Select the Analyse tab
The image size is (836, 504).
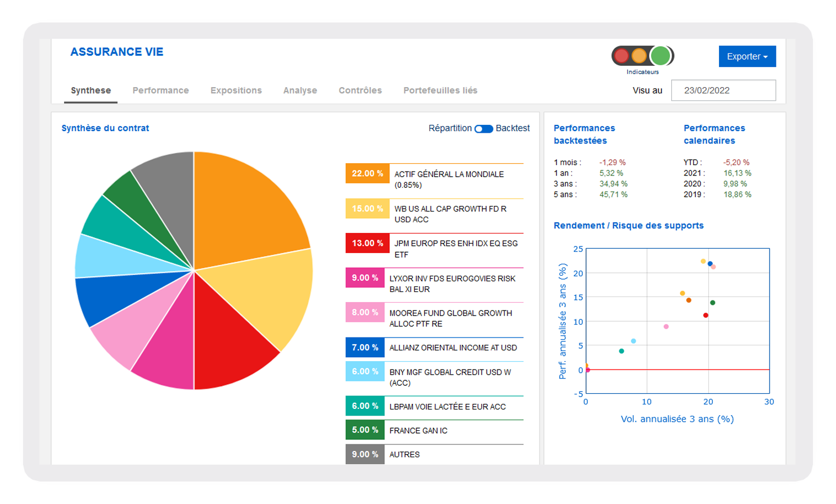300,91
